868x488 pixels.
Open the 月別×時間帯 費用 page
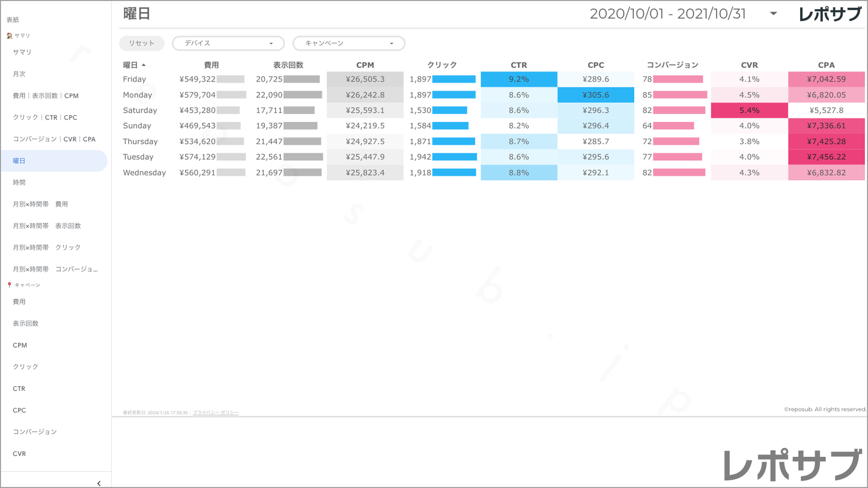(x=40, y=204)
